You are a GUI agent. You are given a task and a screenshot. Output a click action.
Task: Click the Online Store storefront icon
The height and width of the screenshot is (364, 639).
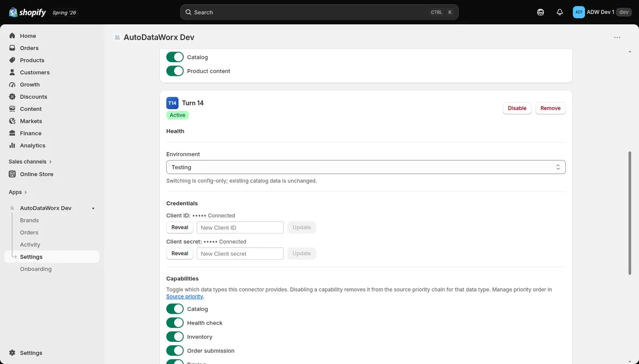12,174
